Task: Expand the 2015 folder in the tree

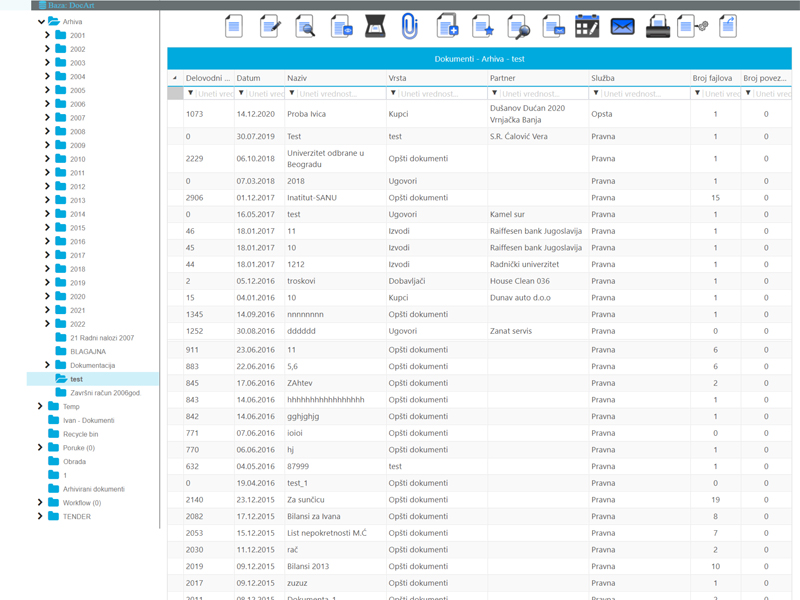Action: click(x=47, y=228)
